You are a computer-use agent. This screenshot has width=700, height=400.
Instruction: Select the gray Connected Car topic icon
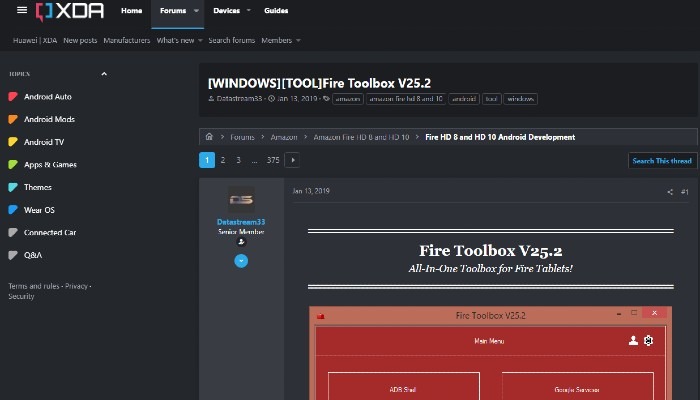coord(13,232)
